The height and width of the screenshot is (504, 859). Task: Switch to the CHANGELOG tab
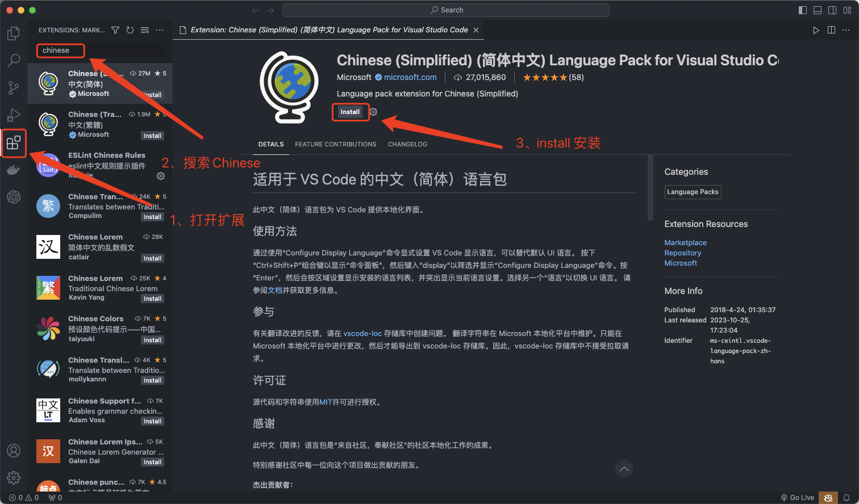pyautogui.click(x=407, y=144)
